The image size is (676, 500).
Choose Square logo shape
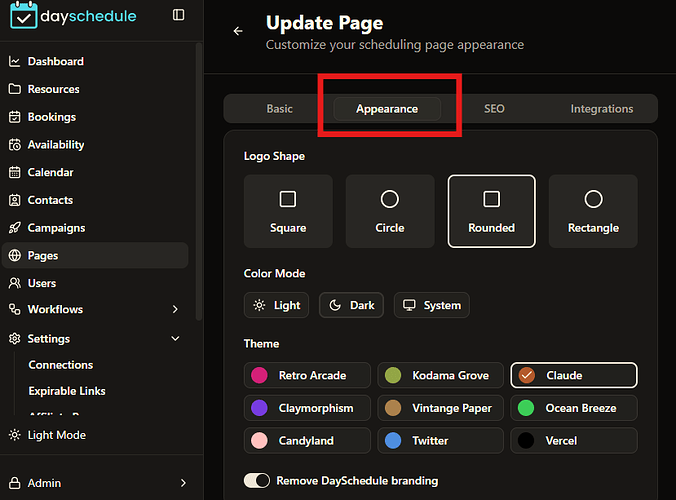288,211
